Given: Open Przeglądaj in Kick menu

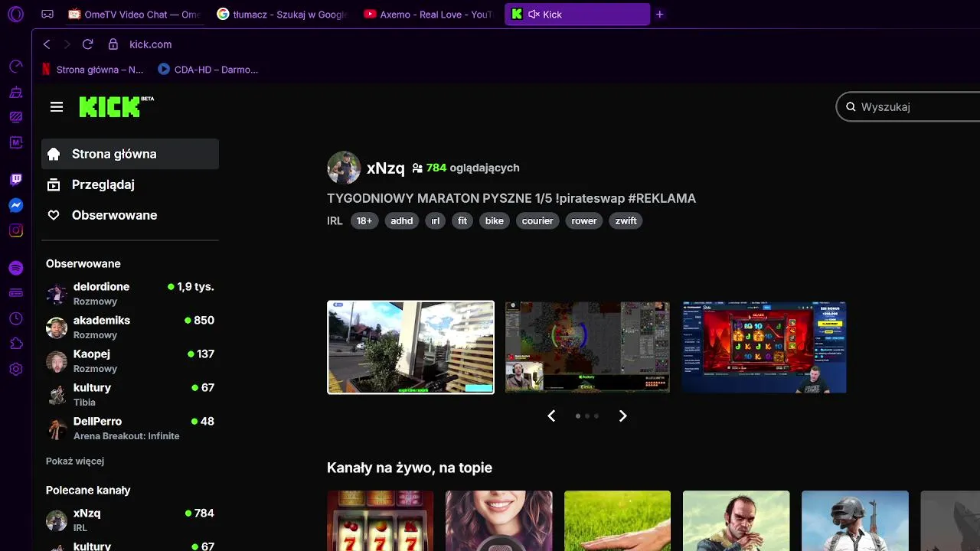Looking at the screenshot, I should point(130,184).
